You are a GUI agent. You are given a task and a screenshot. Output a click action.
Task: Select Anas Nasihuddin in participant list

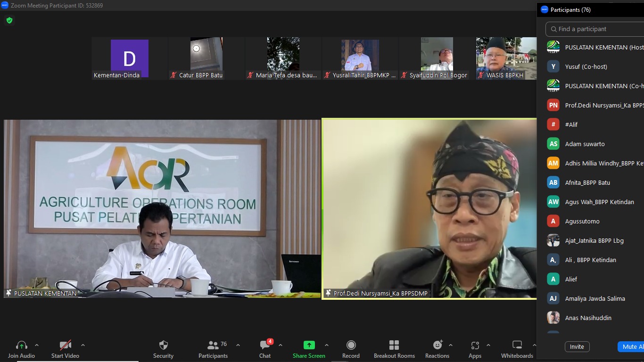588,318
